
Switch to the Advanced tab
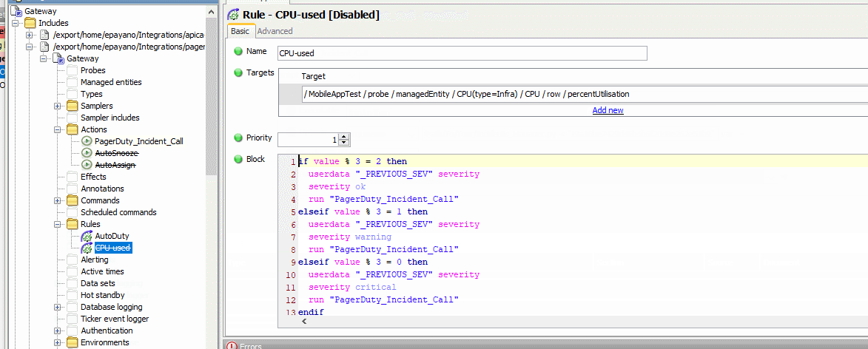pos(275,31)
